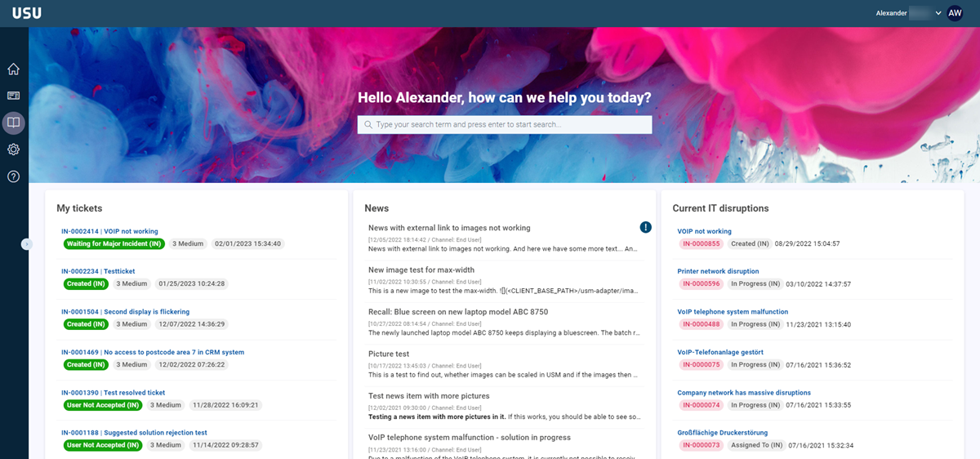Open disruption 'Großflächige Druckerstörung'
The width and height of the screenshot is (980, 459).
pos(723,432)
